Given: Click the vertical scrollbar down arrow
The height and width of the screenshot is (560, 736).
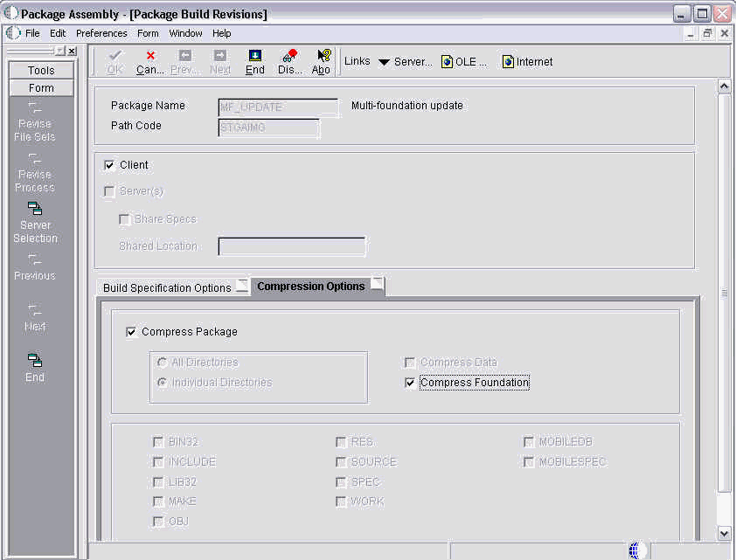Looking at the screenshot, I should pos(724,533).
